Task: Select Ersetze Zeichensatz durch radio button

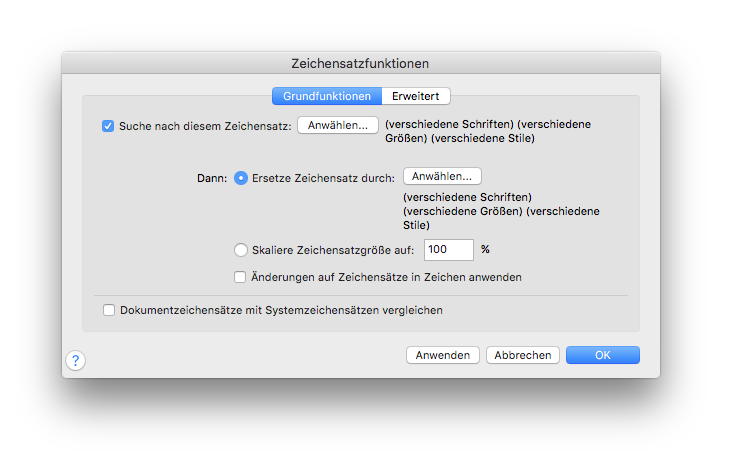Action: pos(241,178)
